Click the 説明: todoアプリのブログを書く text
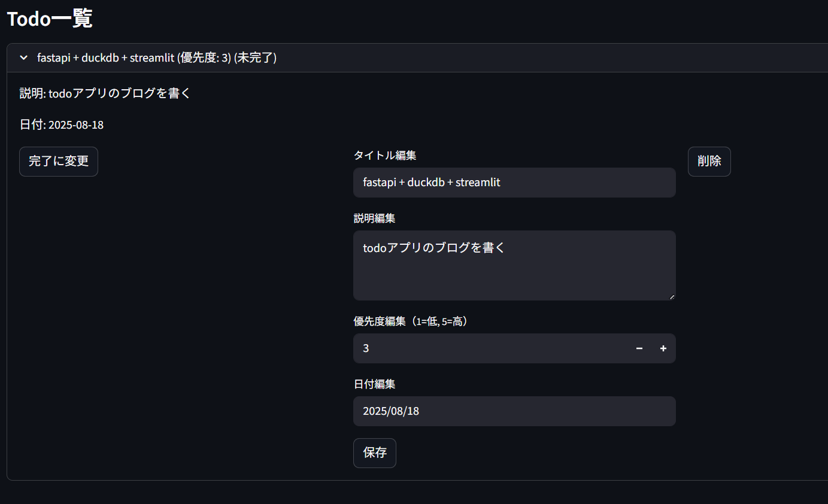The image size is (828, 504). [105, 93]
